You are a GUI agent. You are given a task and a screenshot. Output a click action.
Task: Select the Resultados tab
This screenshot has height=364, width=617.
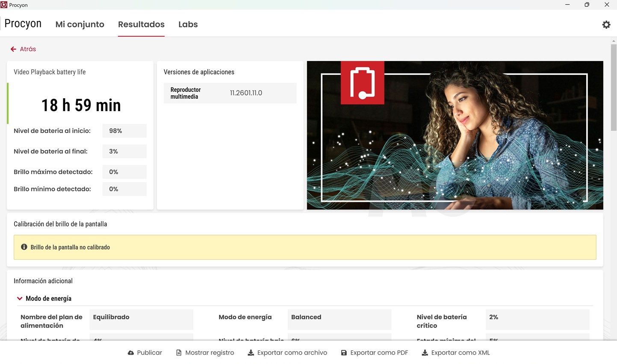point(141,24)
